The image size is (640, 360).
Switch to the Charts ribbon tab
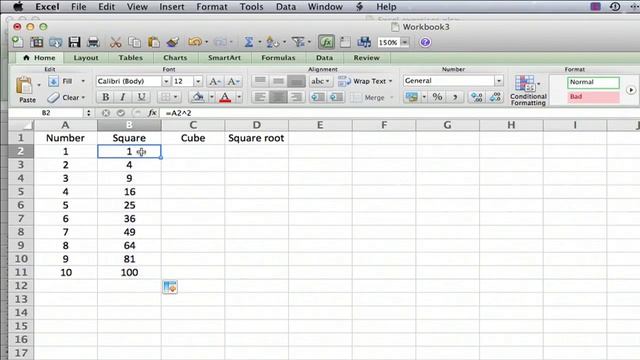coord(175,58)
